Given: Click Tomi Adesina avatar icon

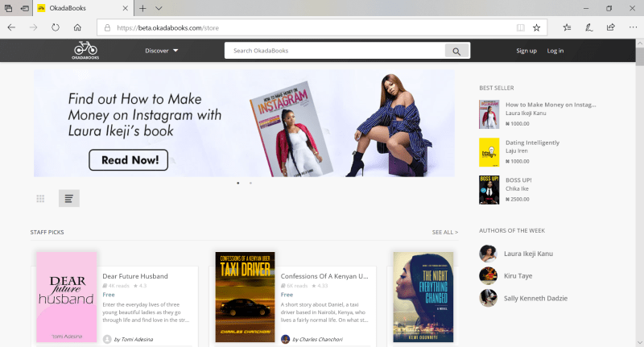Looking at the screenshot, I should (x=107, y=339).
